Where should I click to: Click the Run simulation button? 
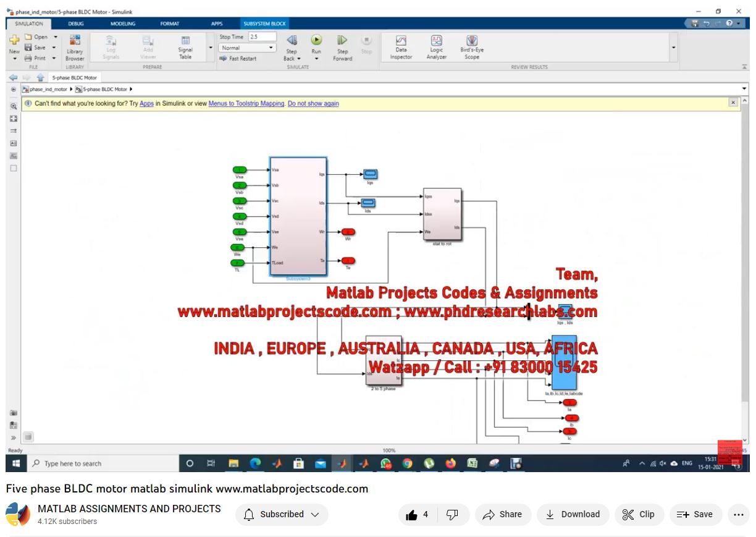pos(316,41)
